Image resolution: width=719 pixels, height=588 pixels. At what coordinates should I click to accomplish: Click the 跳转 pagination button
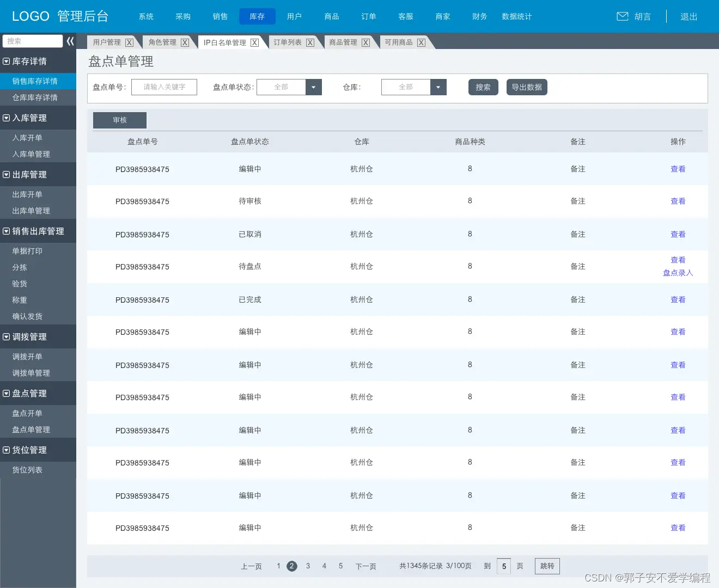pos(547,566)
